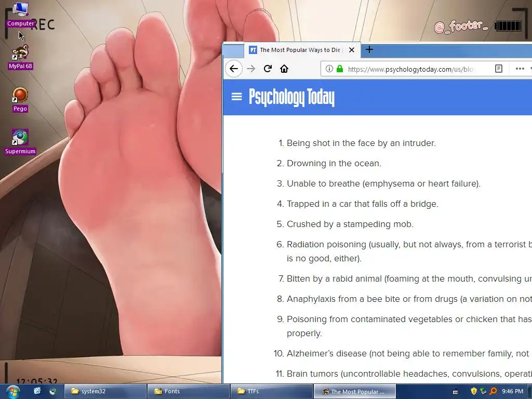Open the Pego desktop shortcut
This screenshot has width=532, height=399.
click(20, 100)
